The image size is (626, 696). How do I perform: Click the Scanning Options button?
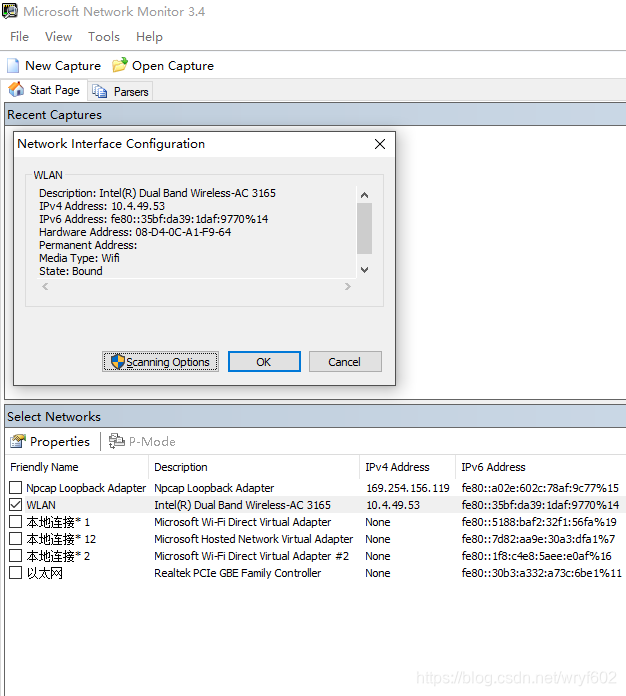coord(160,362)
